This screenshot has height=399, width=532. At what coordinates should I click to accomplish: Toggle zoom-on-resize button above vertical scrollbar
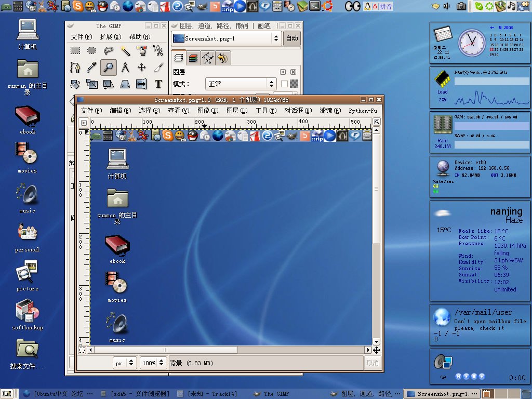(x=377, y=122)
